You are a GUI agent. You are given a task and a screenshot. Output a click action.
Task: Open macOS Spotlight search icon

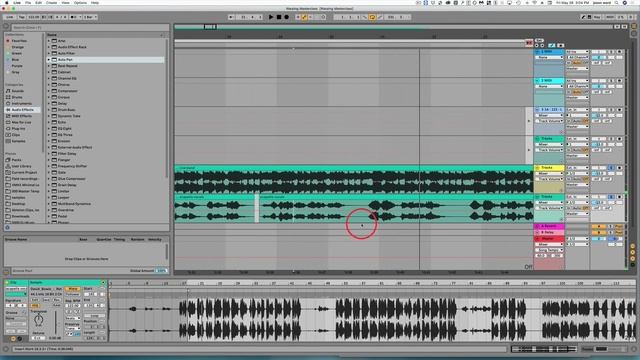[617, 2]
